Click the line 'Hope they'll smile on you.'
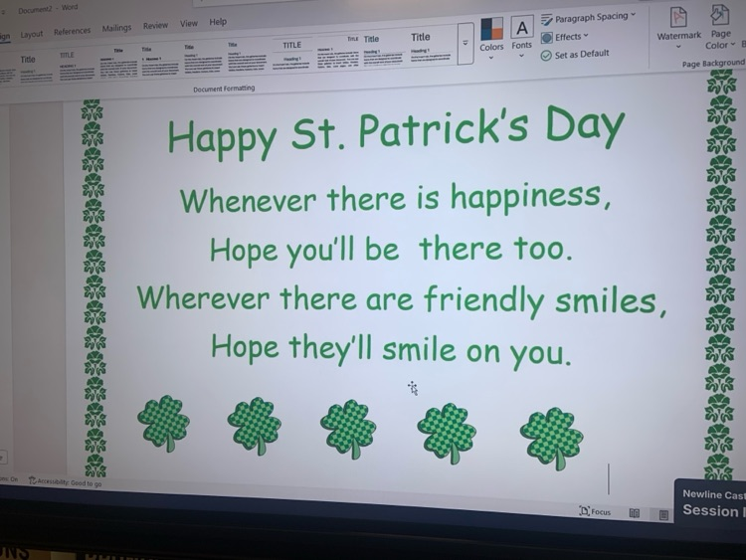 (x=391, y=350)
